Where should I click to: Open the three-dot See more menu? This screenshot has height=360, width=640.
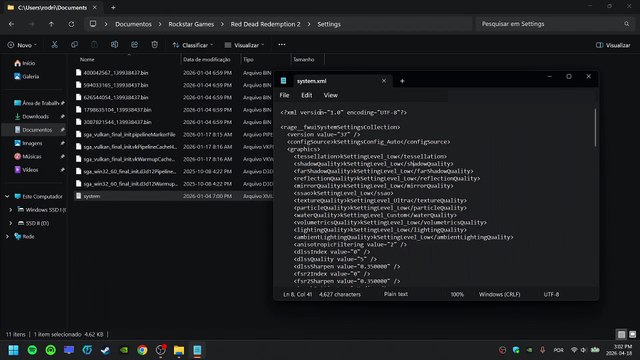[x=282, y=44]
